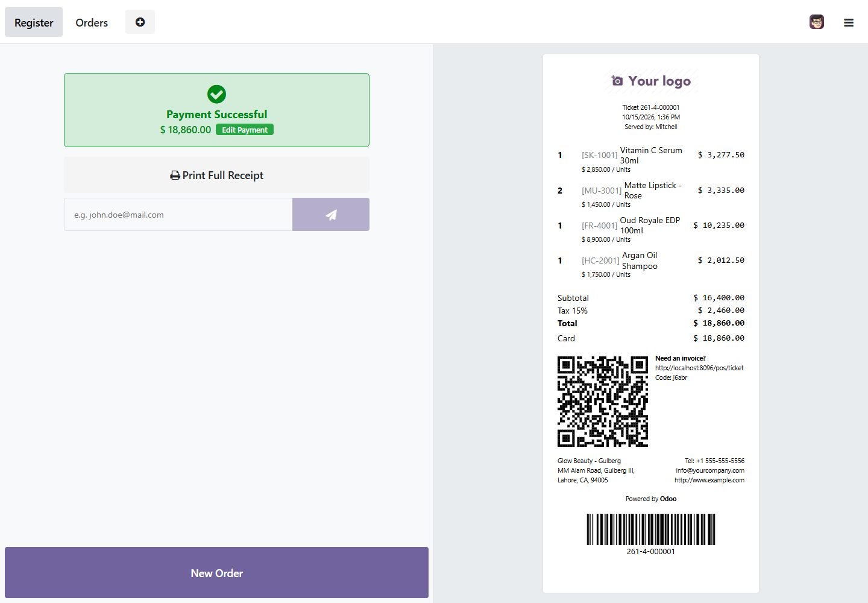Click the Matte Lipstick - Rose line
Image resolution: width=868 pixels, height=603 pixels.
click(651, 195)
